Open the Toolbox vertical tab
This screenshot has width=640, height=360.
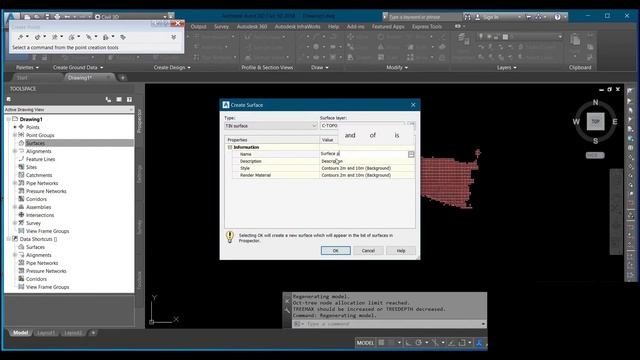click(139, 280)
